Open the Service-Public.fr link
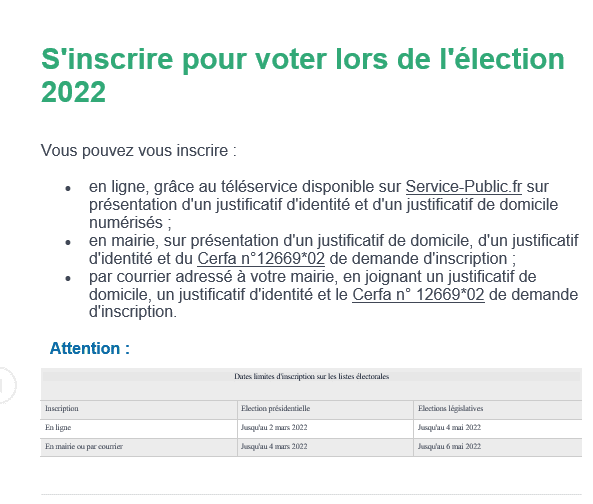 tap(464, 186)
